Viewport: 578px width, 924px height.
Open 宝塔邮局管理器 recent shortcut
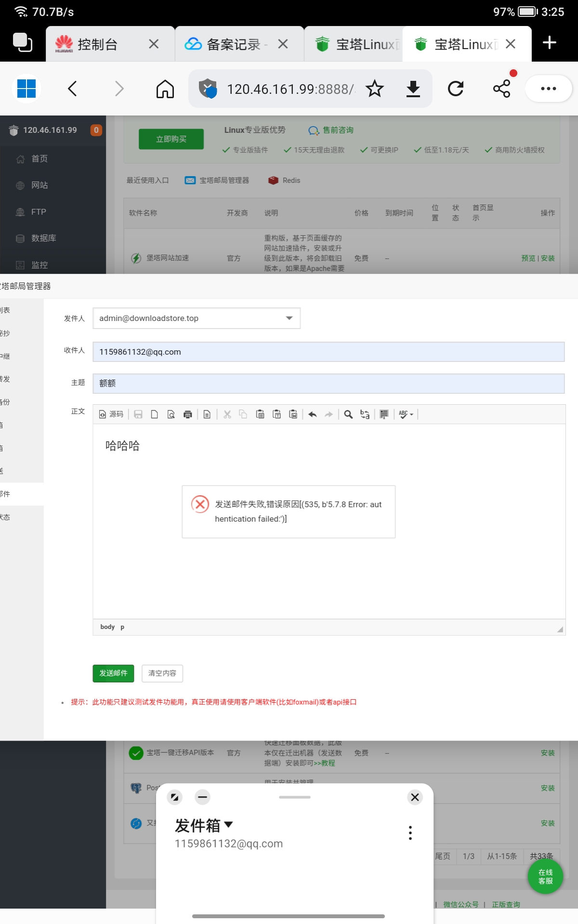217,180
